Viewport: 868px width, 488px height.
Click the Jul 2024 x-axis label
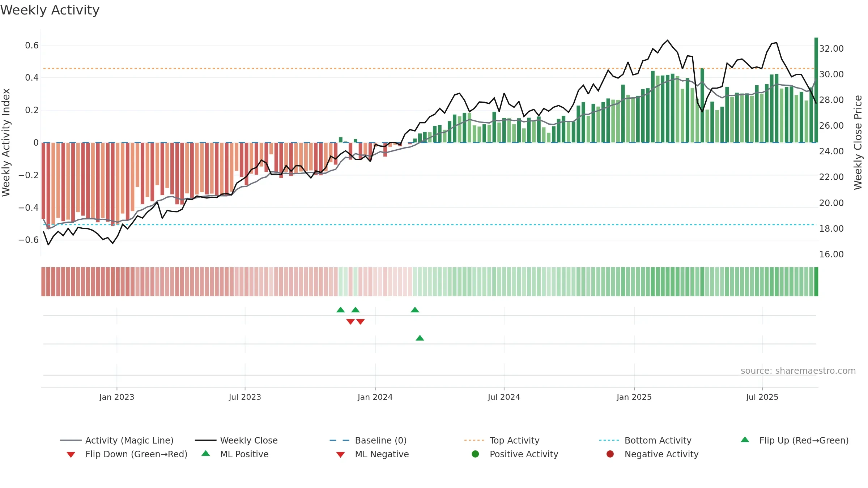pyautogui.click(x=504, y=397)
